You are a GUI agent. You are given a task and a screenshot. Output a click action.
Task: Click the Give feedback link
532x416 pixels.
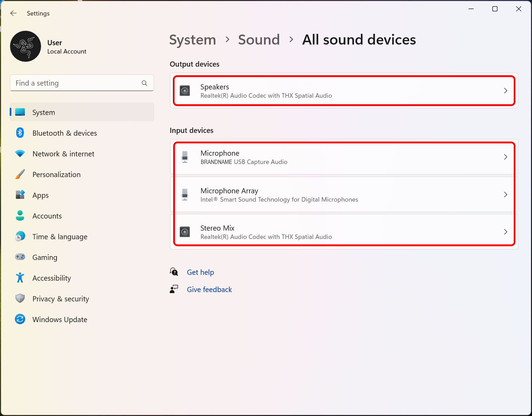coord(209,290)
